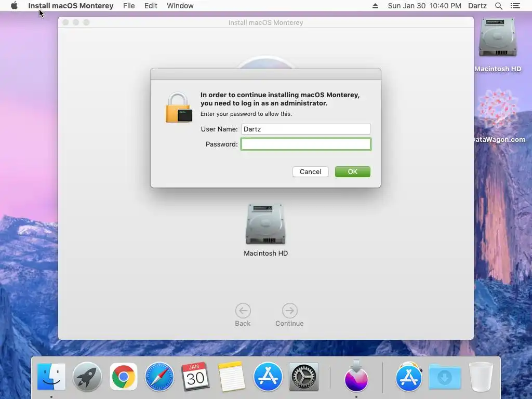This screenshot has height=399, width=532.
Task: Open Launchpad from the Dock
Action: pos(87,377)
